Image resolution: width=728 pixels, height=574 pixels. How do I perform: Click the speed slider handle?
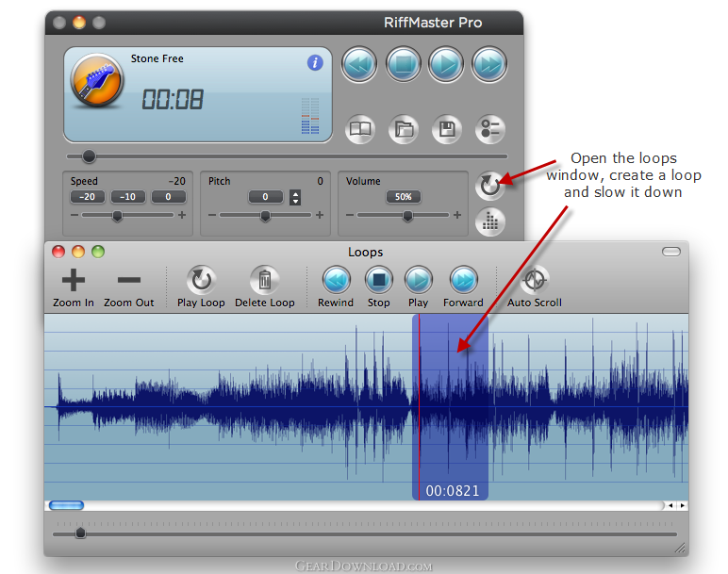point(118,216)
